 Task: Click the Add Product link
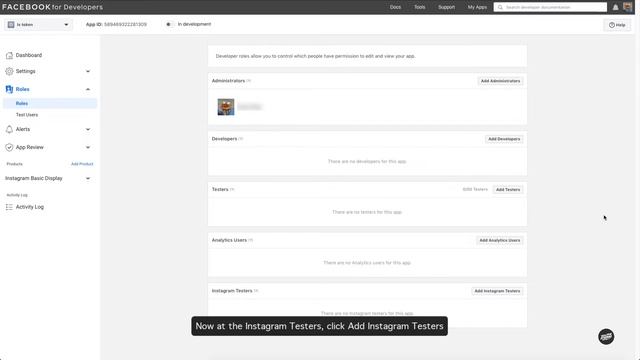point(82,164)
